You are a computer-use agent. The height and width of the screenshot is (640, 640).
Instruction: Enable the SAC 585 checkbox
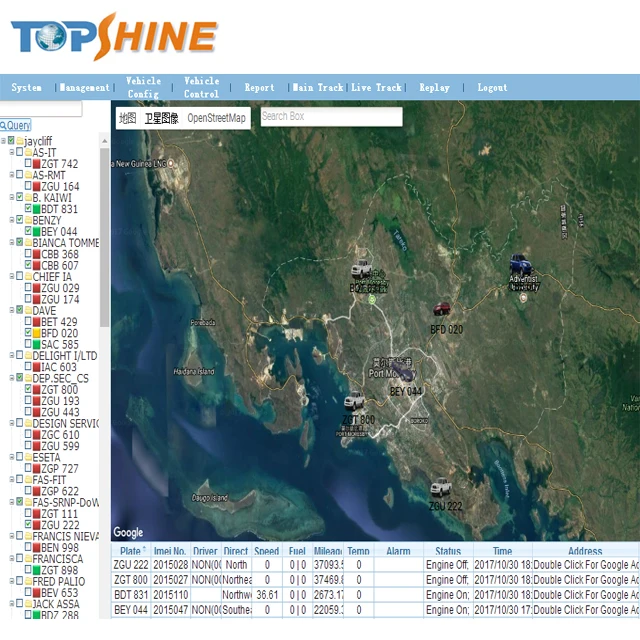point(27,345)
